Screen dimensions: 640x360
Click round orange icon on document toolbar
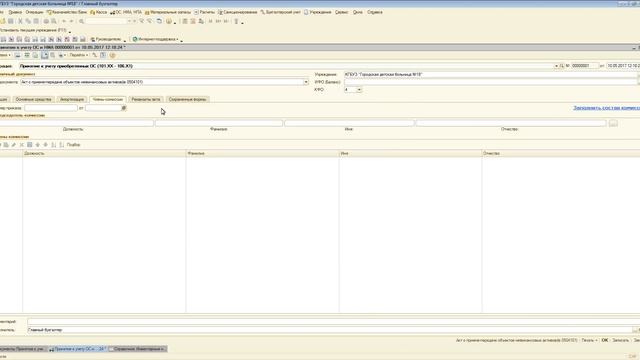point(112,55)
